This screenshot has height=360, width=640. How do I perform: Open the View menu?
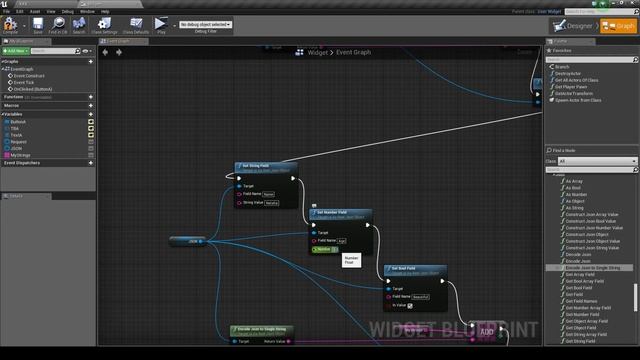pyautogui.click(x=51, y=11)
